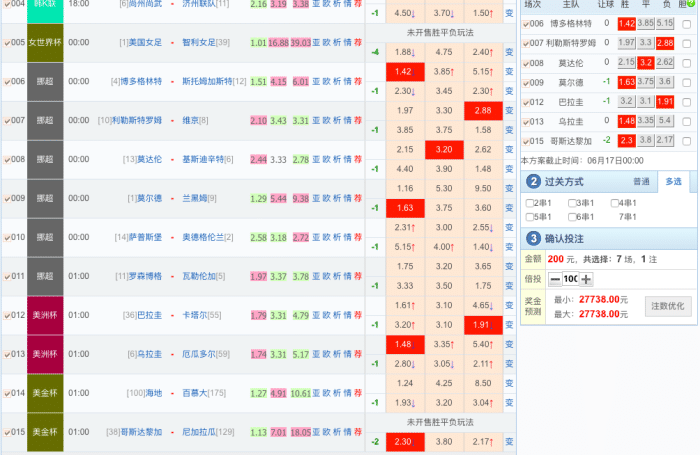Decrease the bet multiplier with minus

click(x=555, y=280)
